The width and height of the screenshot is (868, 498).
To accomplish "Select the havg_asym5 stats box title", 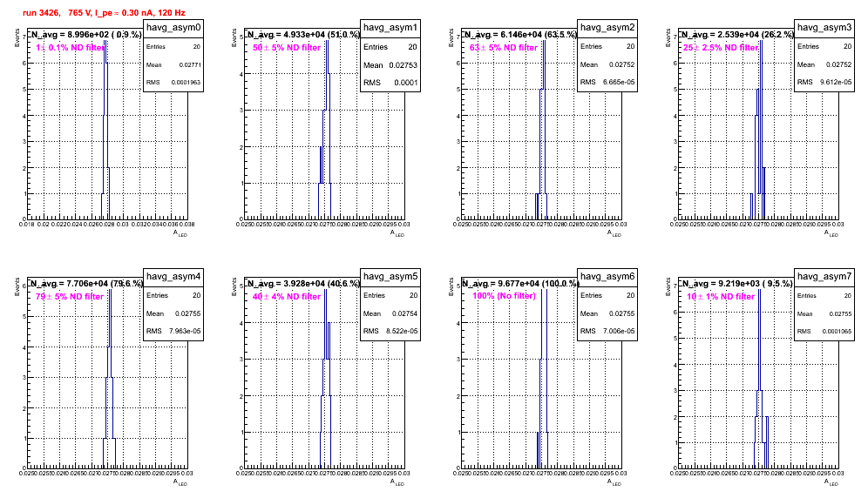I will [390, 276].
